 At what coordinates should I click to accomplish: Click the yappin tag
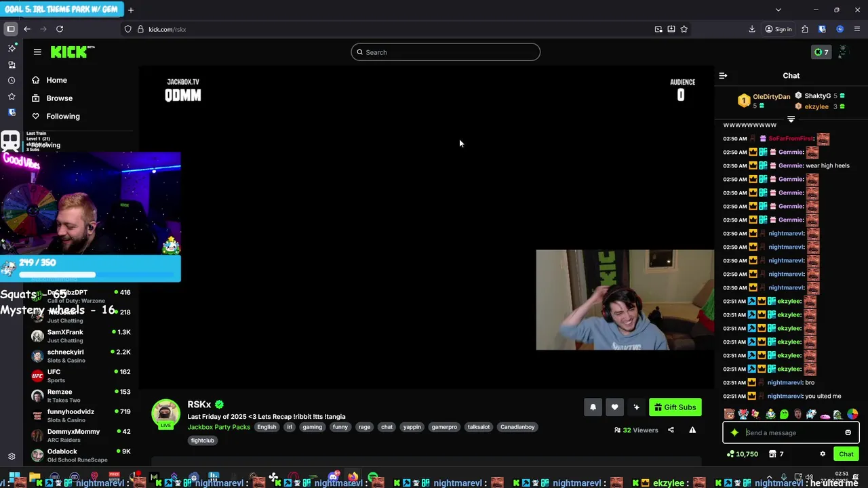pos(412,427)
